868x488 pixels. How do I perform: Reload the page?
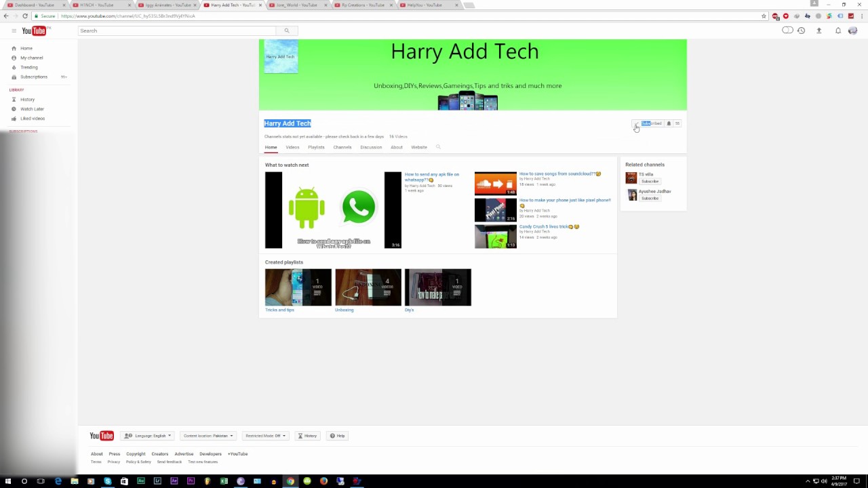(25, 16)
